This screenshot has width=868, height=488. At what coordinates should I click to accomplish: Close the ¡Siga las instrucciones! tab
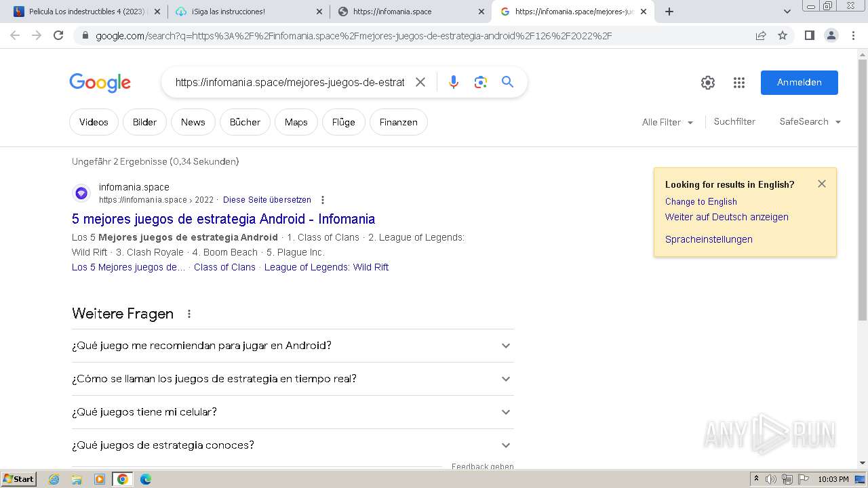319,12
